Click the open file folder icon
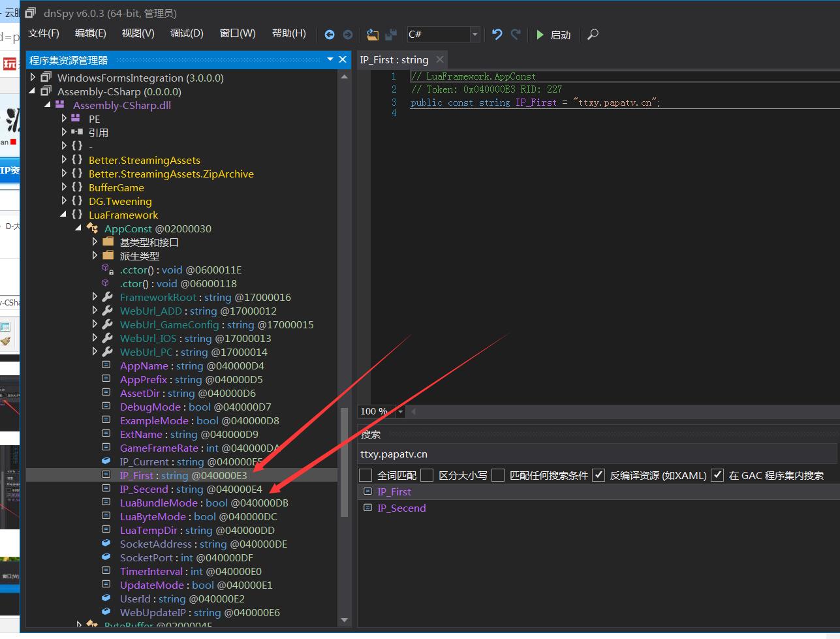840x639 pixels. point(373,35)
